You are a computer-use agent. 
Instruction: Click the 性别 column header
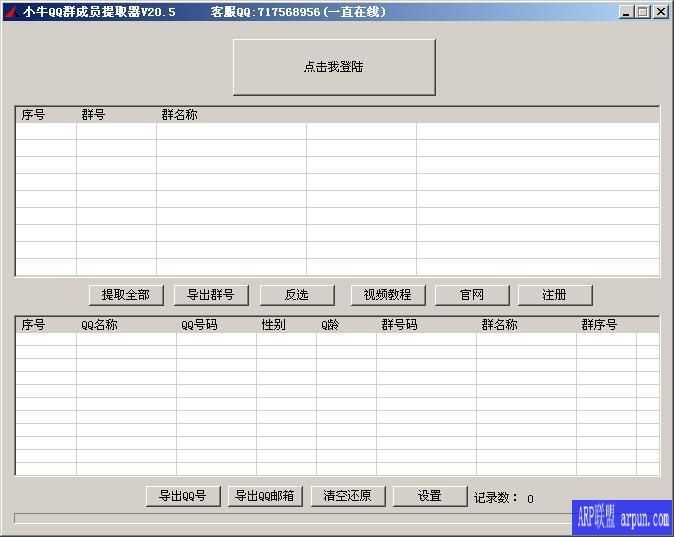tap(287, 325)
